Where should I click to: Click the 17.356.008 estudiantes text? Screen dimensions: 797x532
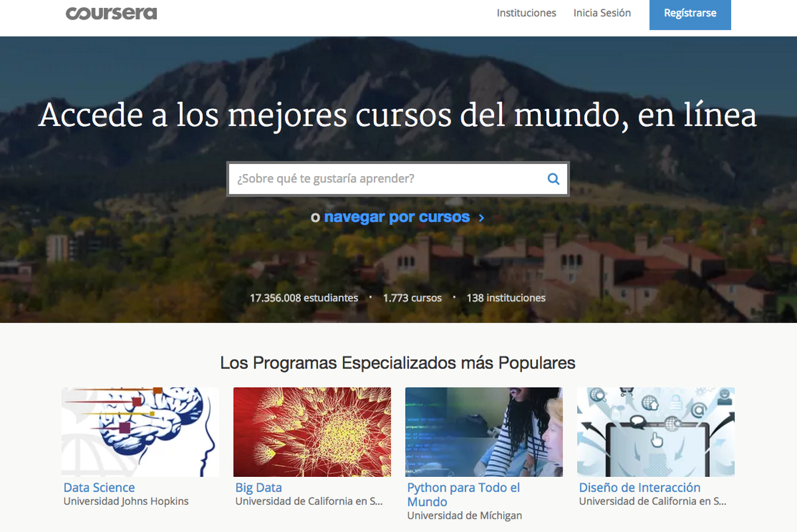point(304,298)
